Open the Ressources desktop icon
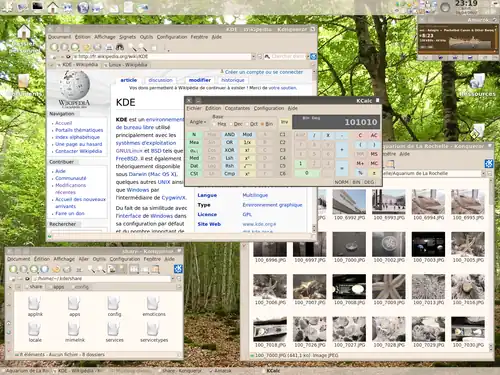 (x=477, y=86)
